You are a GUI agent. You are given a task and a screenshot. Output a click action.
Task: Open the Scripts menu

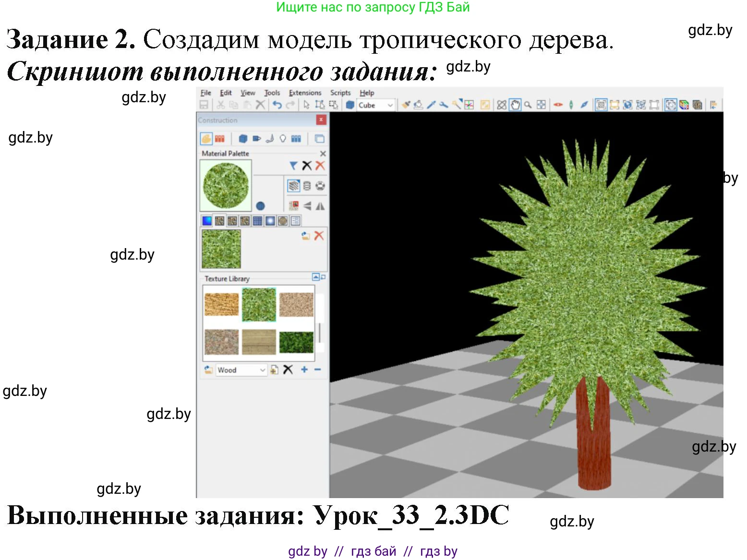pyautogui.click(x=340, y=93)
